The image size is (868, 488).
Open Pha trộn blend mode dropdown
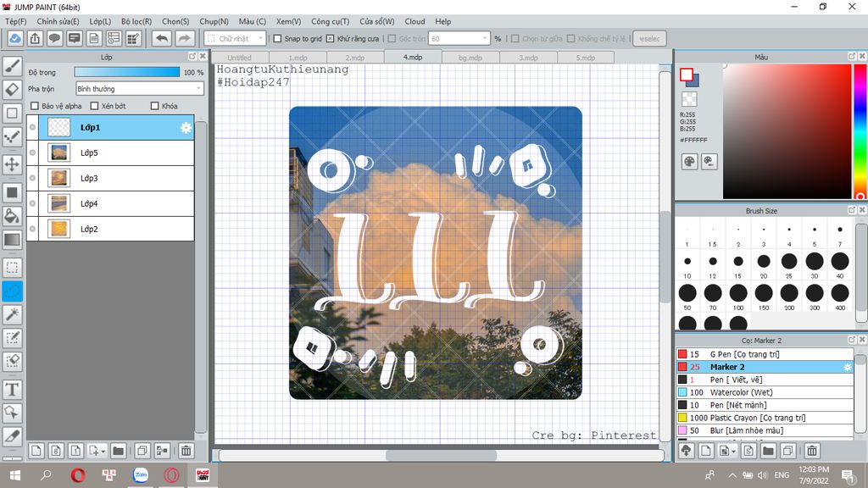[x=140, y=88]
